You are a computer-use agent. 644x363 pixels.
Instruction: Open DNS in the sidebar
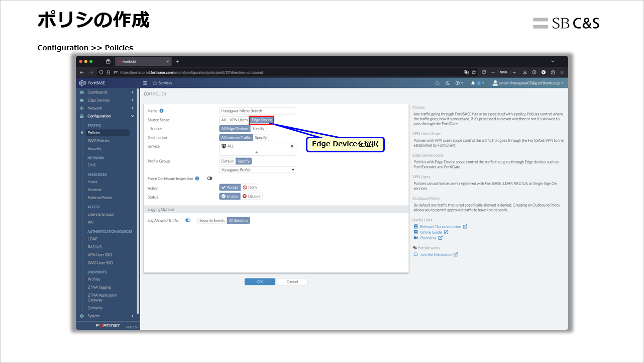[x=91, y=165]
